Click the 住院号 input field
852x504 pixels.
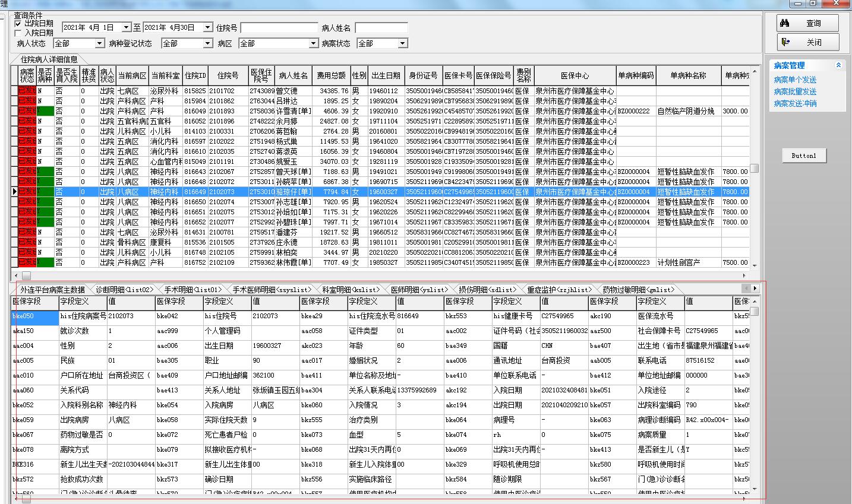(x=279, y=28)
